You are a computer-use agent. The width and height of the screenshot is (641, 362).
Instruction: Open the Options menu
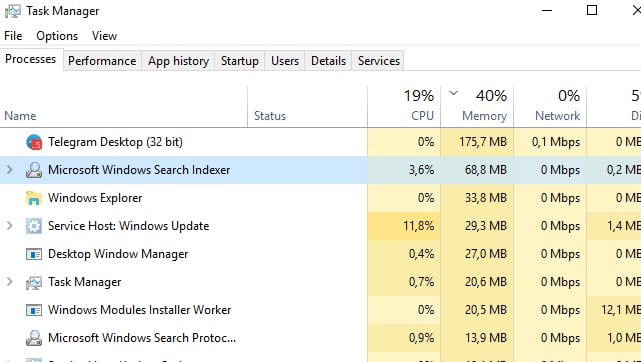point(57,36)
